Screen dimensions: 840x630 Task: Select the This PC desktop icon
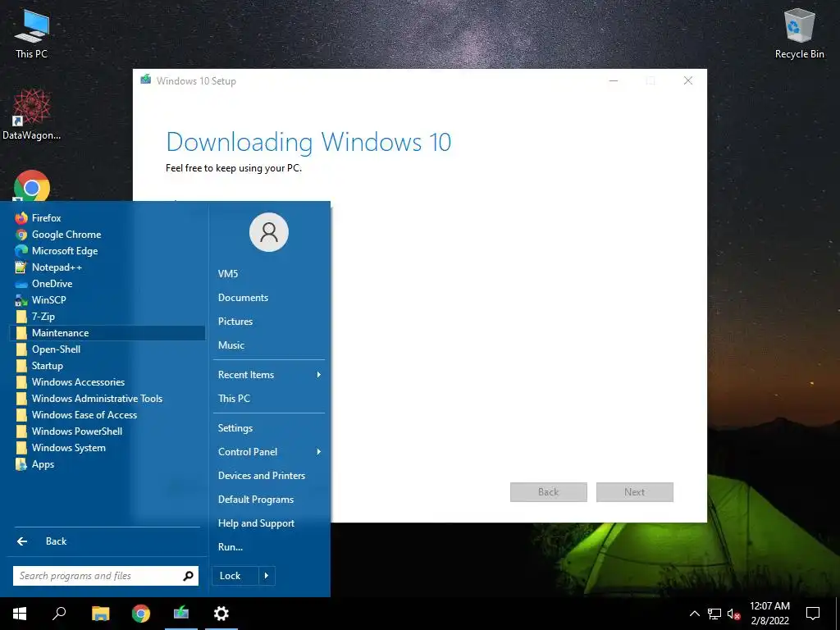(32, 34)
